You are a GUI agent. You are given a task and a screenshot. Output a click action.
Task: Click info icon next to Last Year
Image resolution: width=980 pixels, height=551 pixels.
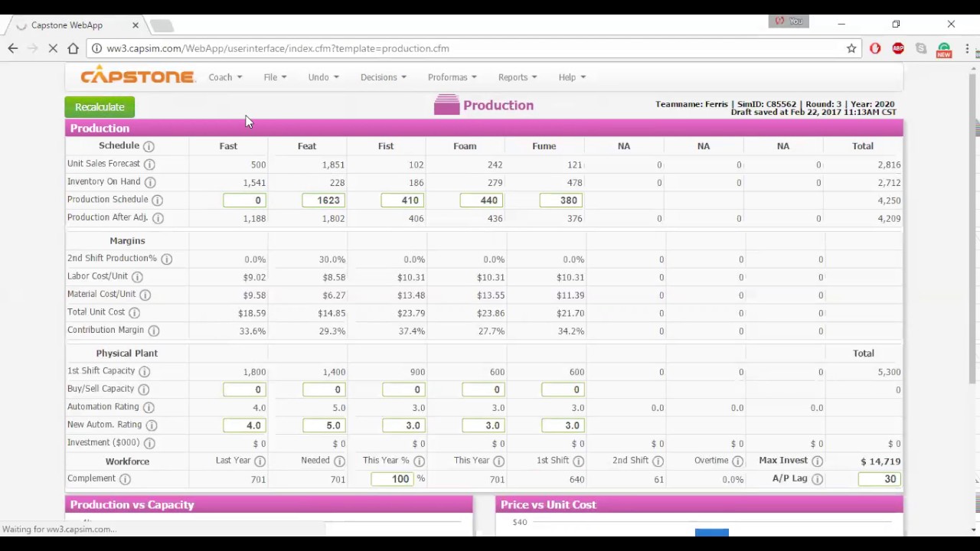tap(260, 461)
